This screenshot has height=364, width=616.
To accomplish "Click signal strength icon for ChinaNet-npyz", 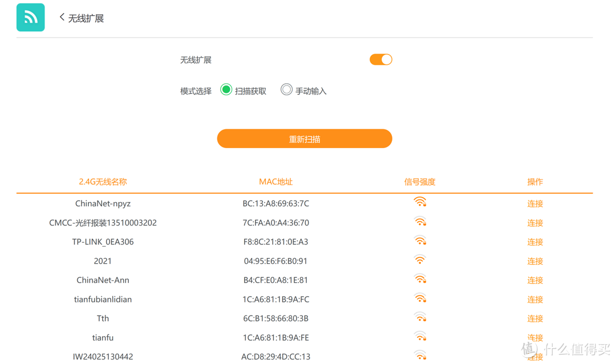I will pyautogui.click(x=420, y=202).
